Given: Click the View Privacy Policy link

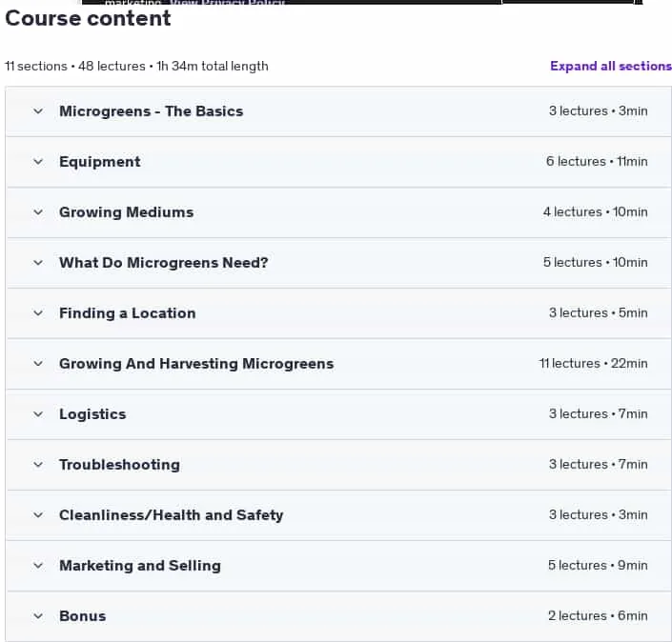Looking at the screenshot, I should point(227,2).
